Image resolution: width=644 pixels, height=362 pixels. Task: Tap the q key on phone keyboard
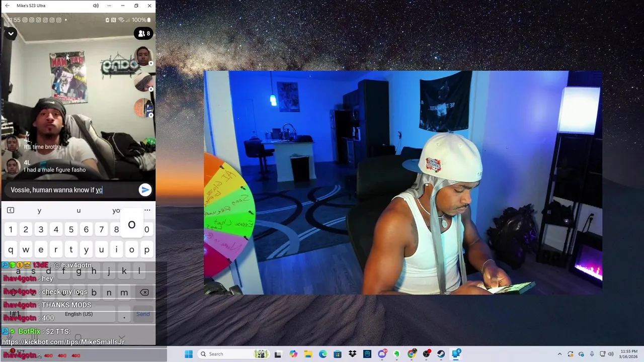coord(11,249)
